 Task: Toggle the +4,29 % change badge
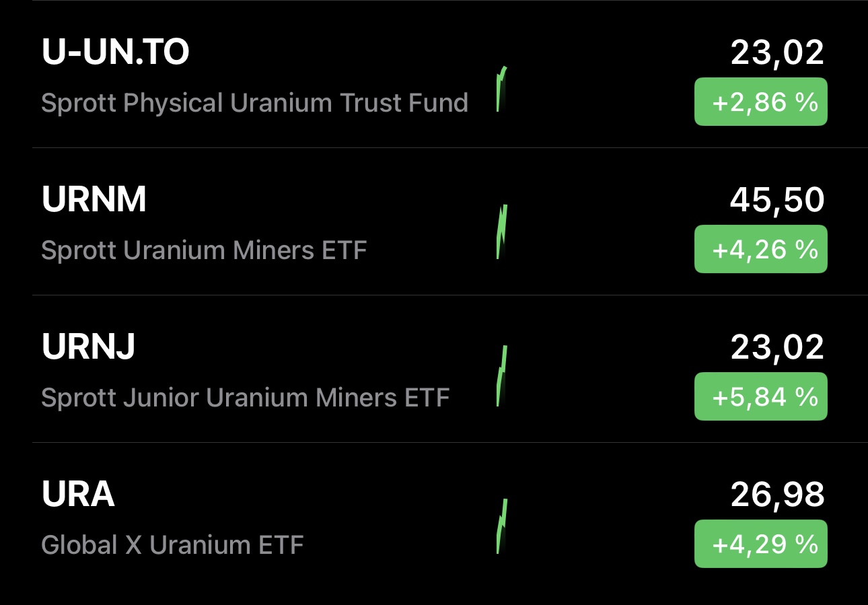[760, 544]
